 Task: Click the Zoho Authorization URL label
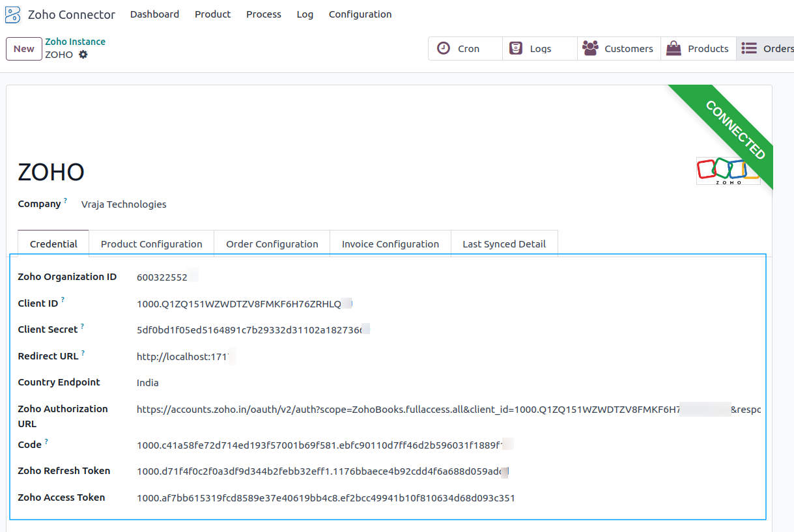coord(63,416)
